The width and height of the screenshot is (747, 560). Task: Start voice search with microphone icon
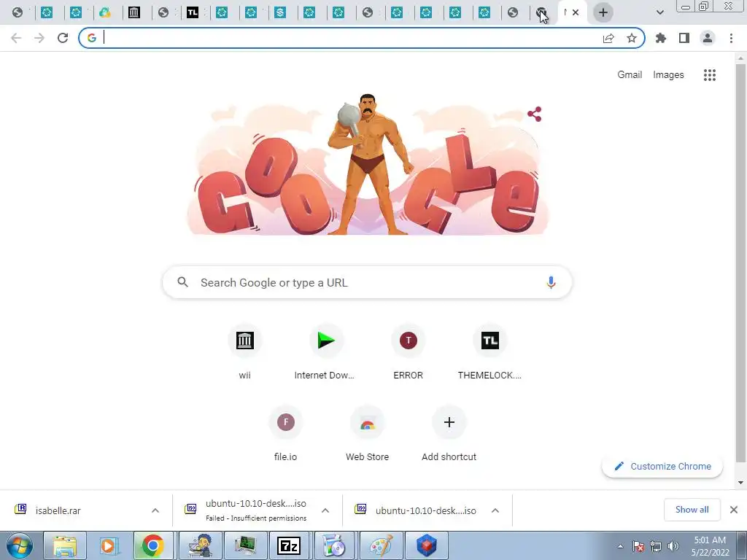point(551,282)
